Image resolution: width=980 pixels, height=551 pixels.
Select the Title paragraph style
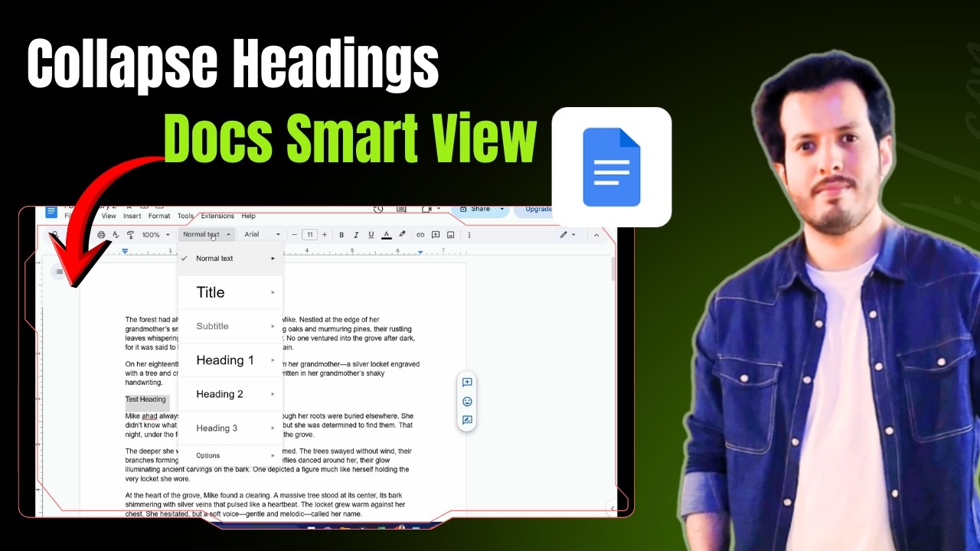[x=230, y=292]
